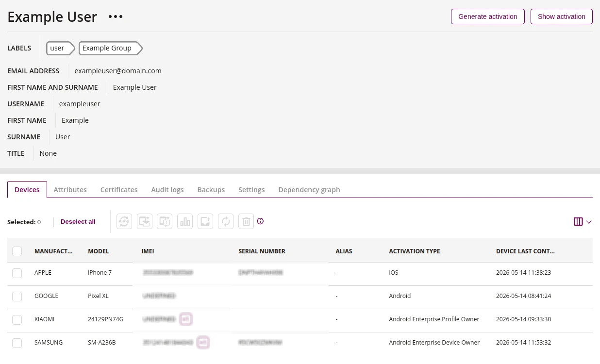This screenshot has width=600, height=364.
Task: Click the '24129PN74G' model cell
Action: 106,319
